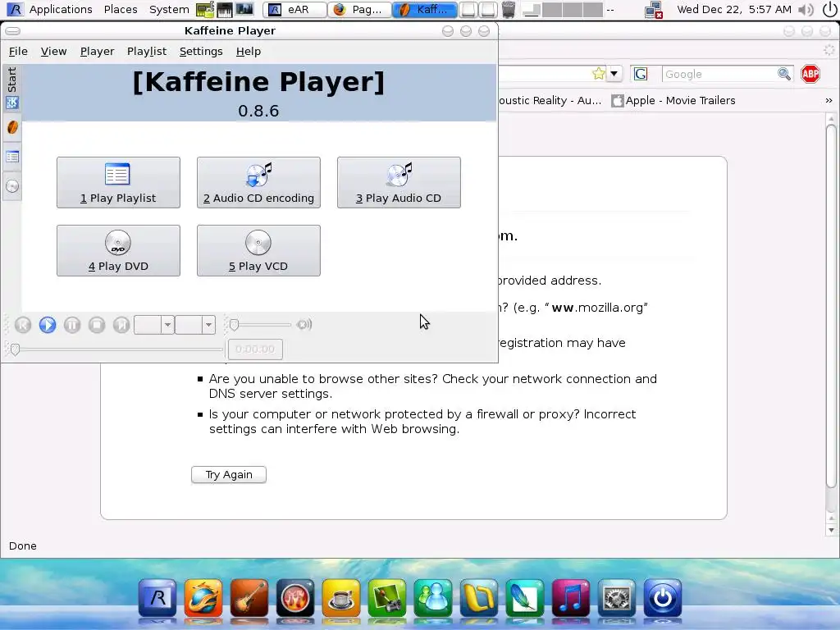Expand the bookmarks toolbar overflow chevron
Screen dimensions: 840x630
coord(829,101)
